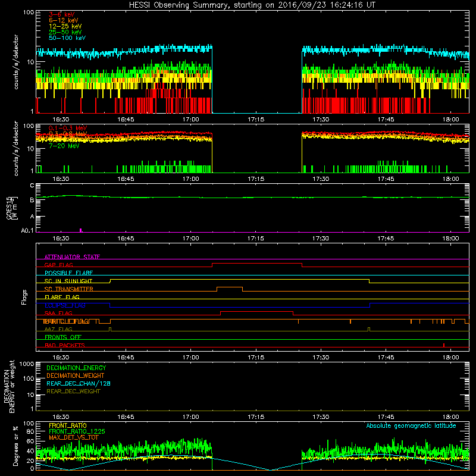Click the vertical Flags axis label
The image size is (476, 476).
[x=24, y=297]
